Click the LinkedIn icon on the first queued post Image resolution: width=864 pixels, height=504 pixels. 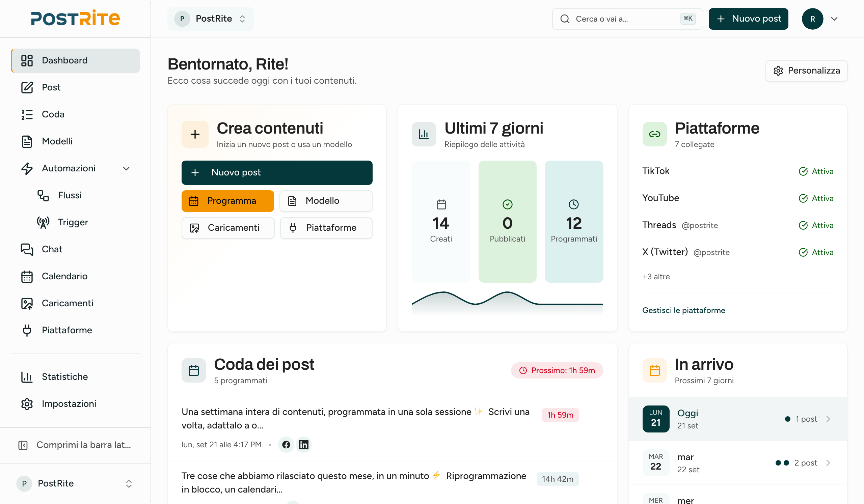(303, 445)
